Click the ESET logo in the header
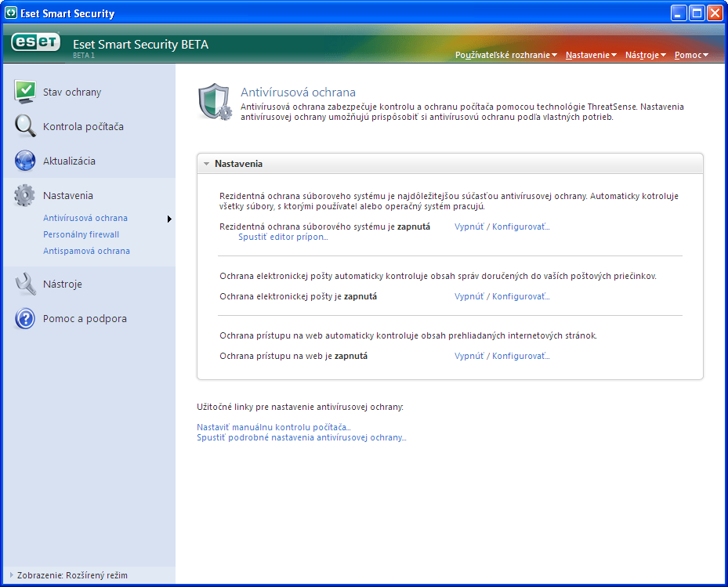 36,42
